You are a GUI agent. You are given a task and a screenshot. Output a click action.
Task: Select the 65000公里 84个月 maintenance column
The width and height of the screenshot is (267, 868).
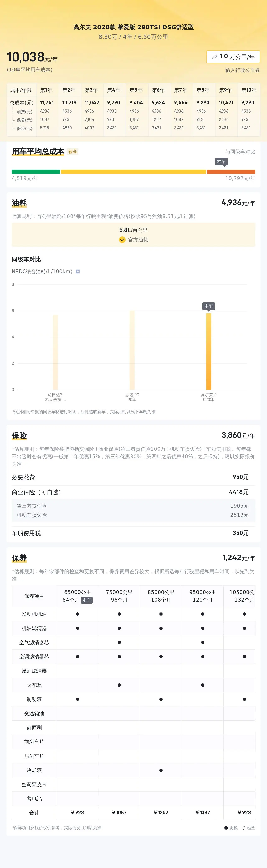[77, 596]
